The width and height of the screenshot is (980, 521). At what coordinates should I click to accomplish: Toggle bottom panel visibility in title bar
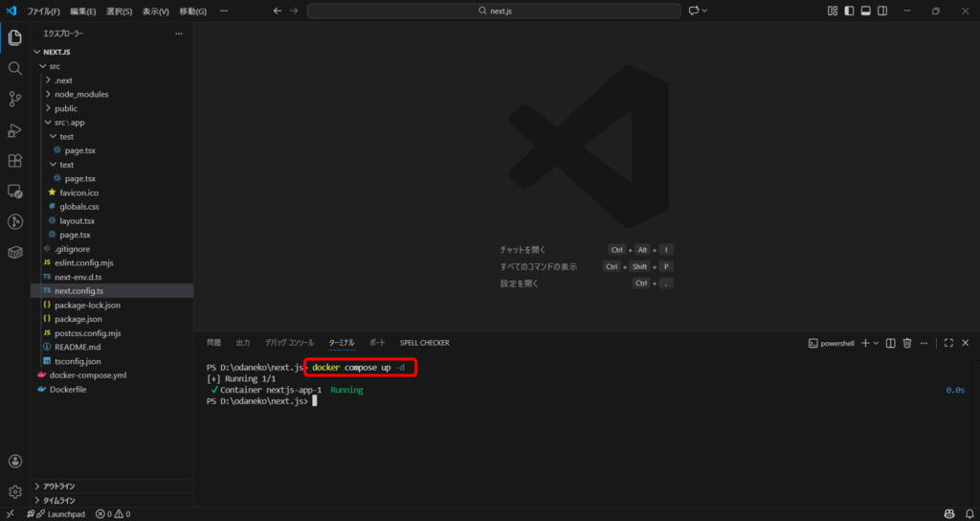pos(865,11)
